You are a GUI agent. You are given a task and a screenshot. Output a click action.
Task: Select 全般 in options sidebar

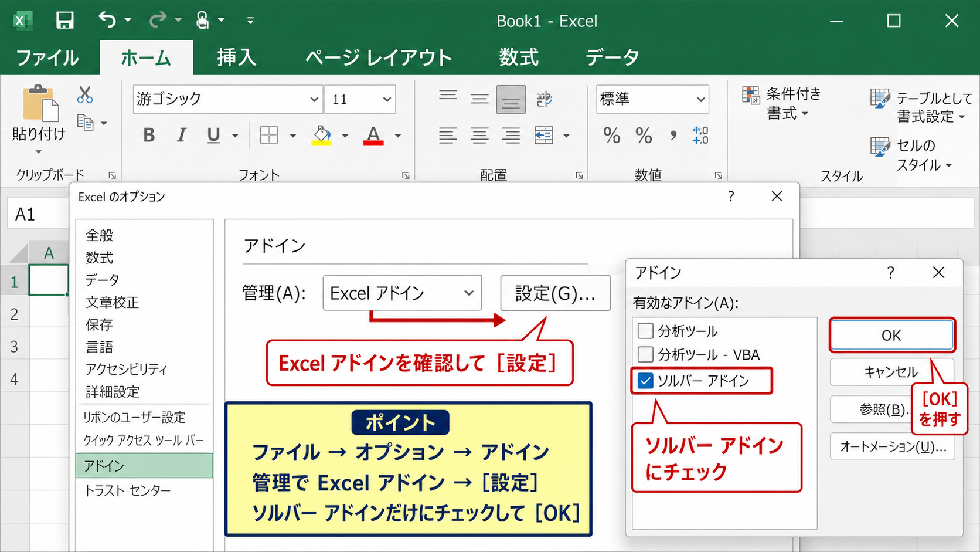pos(100,235)
